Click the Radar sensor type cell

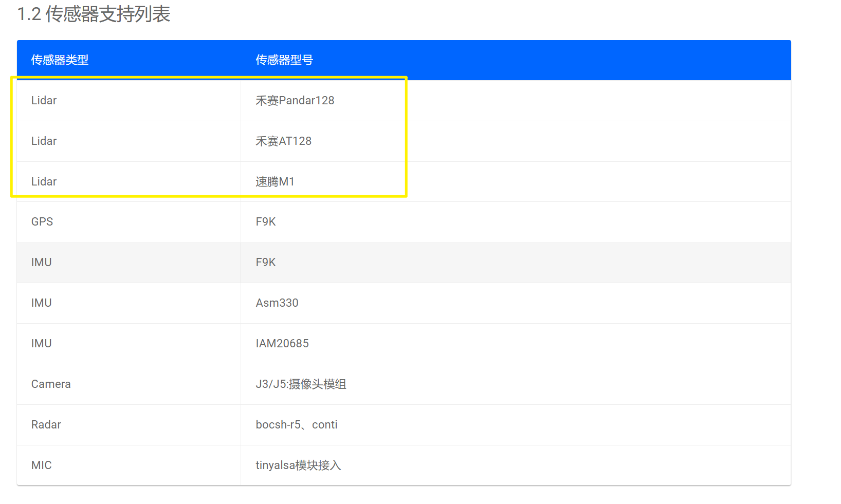[46, 425]
